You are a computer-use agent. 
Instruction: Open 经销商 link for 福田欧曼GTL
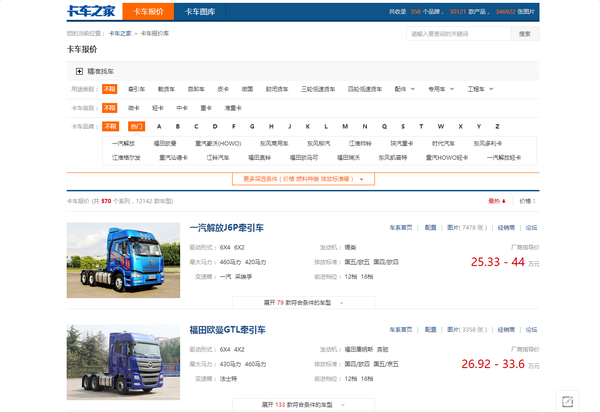pyautogui.click(x=506, y=329)
